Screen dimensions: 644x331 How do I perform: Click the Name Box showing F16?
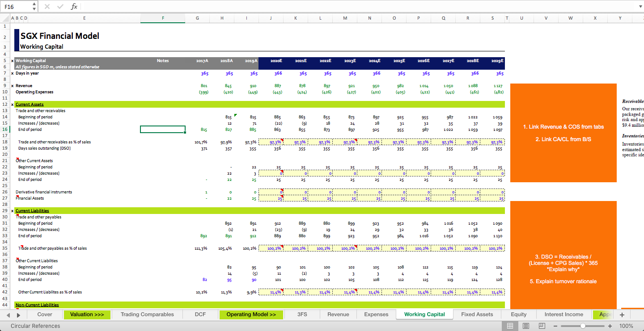click(x=17, y=7)
